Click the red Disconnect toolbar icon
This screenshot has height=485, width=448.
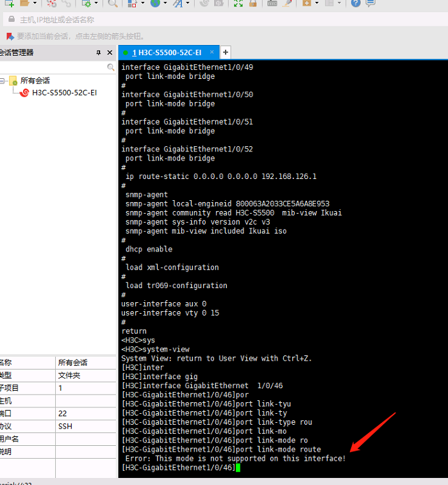pyautogui.click(x=52, y=3)
